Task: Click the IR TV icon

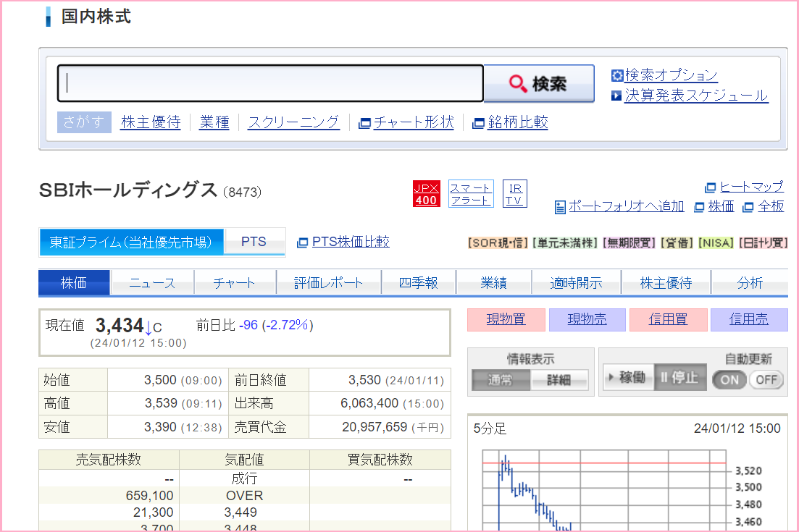Action: (x=514, y=193)
